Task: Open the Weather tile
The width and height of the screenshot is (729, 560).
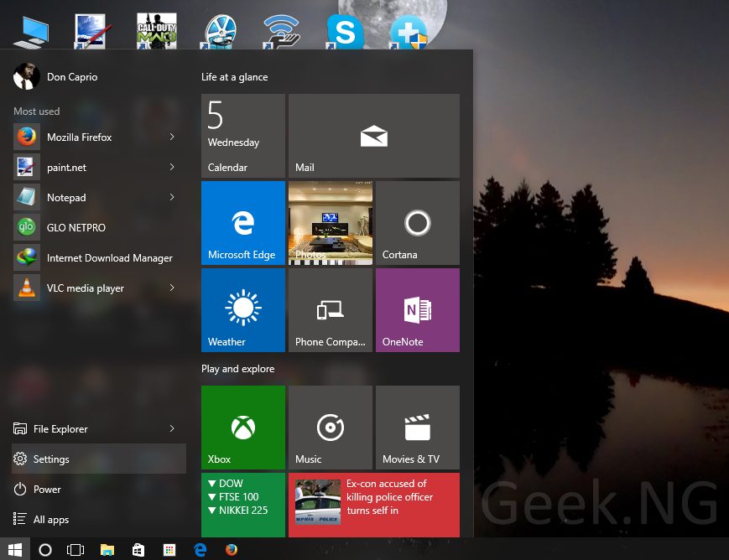Action: [x=243, y=310]
